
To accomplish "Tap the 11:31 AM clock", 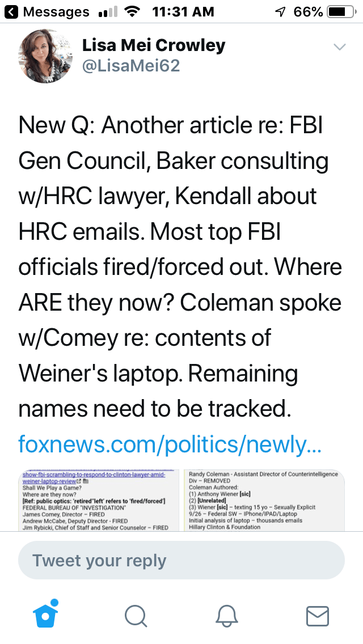I will point(183,11).
